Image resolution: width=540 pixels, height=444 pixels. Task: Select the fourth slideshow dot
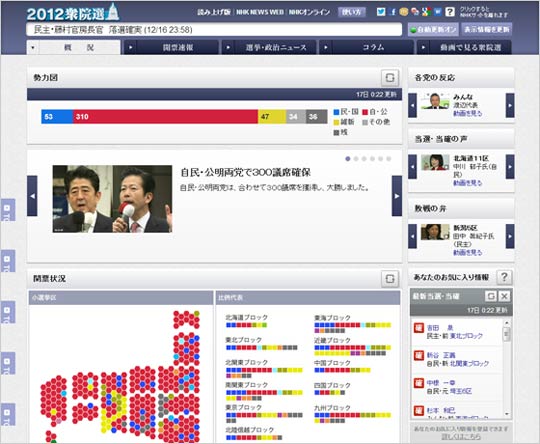(x=372, y=159)
